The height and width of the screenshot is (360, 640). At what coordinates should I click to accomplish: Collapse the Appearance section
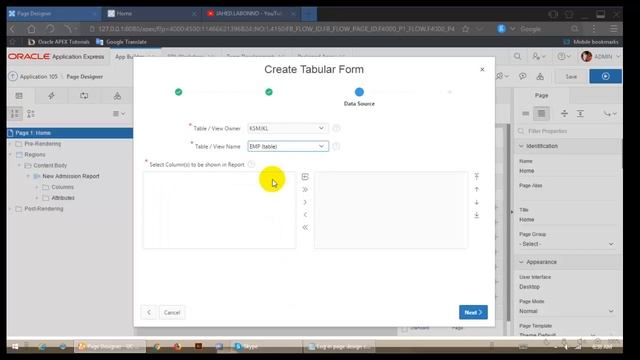[x=521, y=262]
